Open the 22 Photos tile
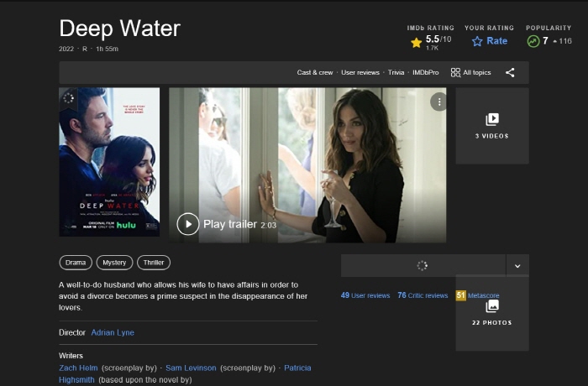The width and height of the screenshot is (588, 386). tap(492, 313)
